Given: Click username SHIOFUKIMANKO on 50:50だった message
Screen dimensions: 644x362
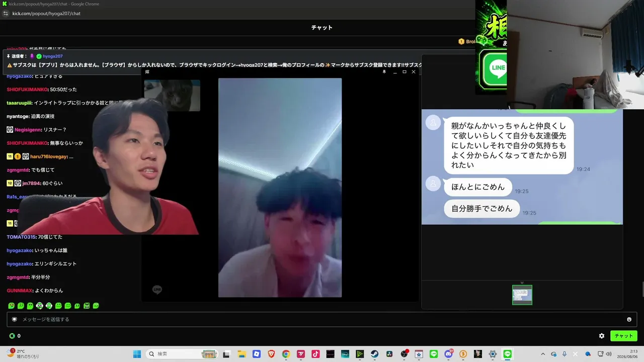Looking at the screenshot, I should pos(27,89).
